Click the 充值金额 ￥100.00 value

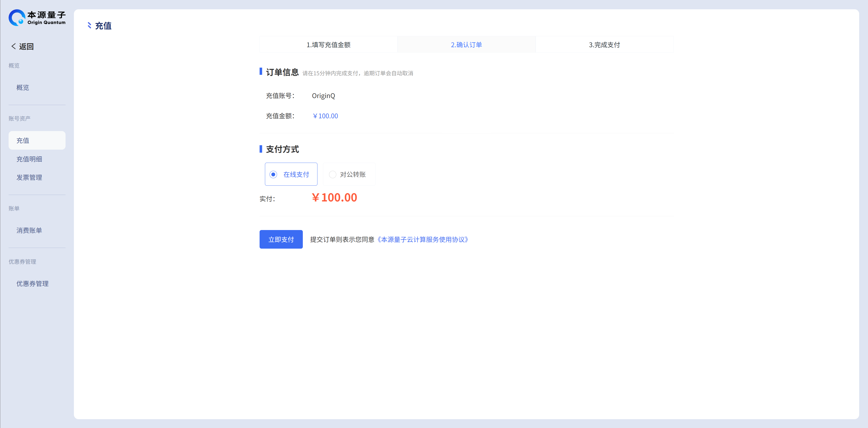(325, 116)
